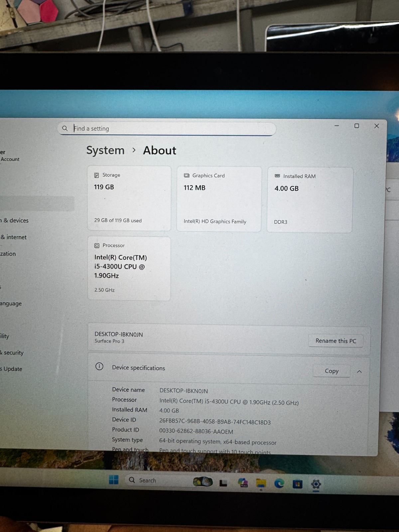
Task: Click the Storage card drive icon
Action: point(96,175)
